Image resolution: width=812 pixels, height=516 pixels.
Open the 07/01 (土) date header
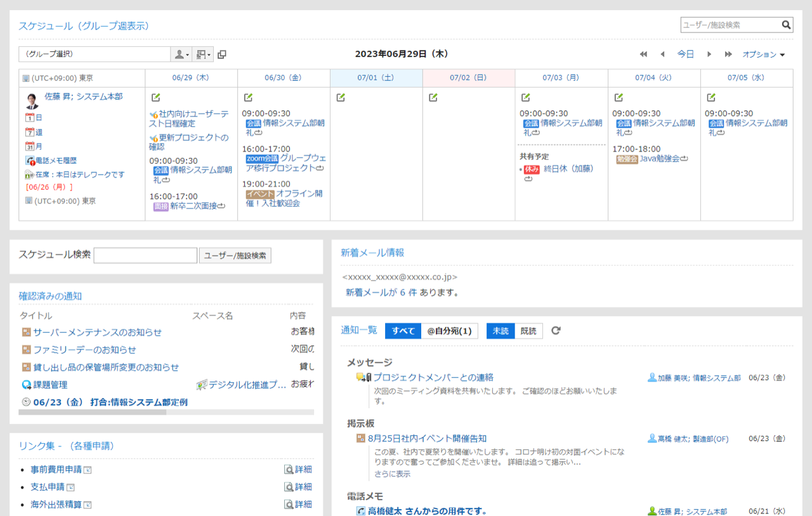pyautogui.click(x=376, y=78)
